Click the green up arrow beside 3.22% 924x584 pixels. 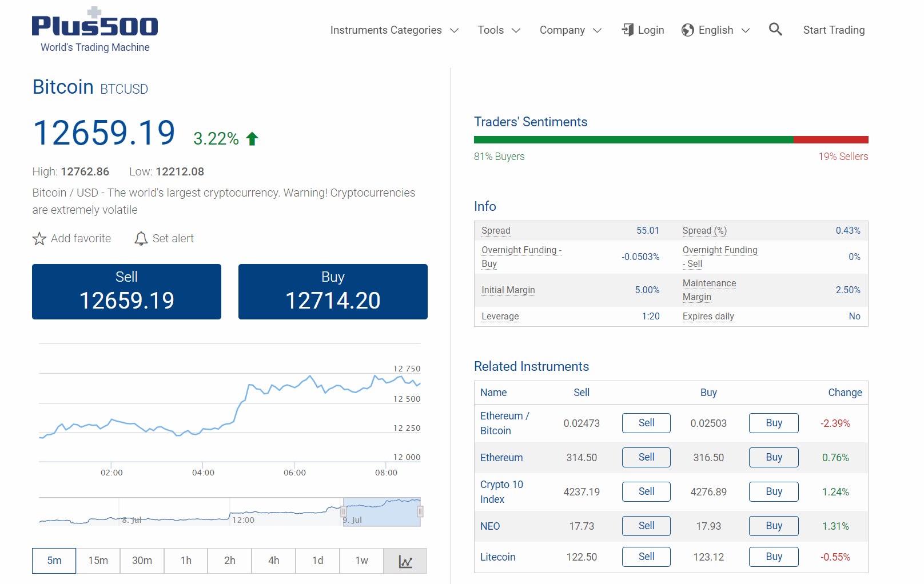pos(252,138)
